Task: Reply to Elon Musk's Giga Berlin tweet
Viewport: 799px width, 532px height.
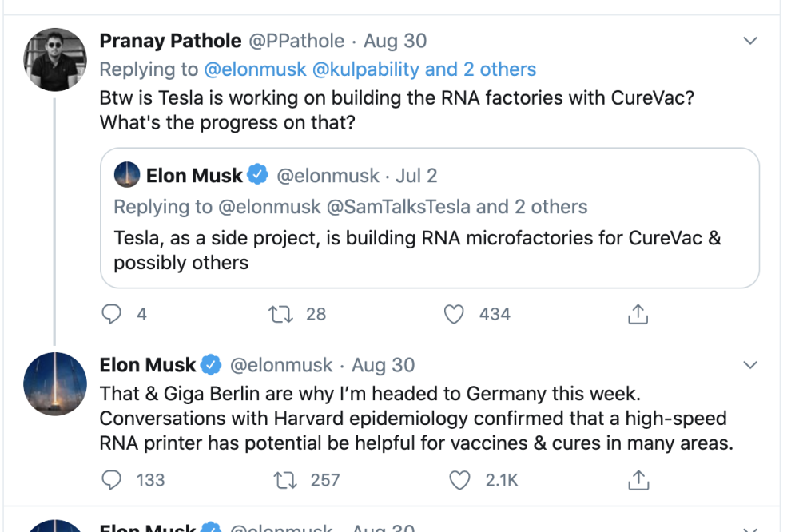Action: pos(111,480)
